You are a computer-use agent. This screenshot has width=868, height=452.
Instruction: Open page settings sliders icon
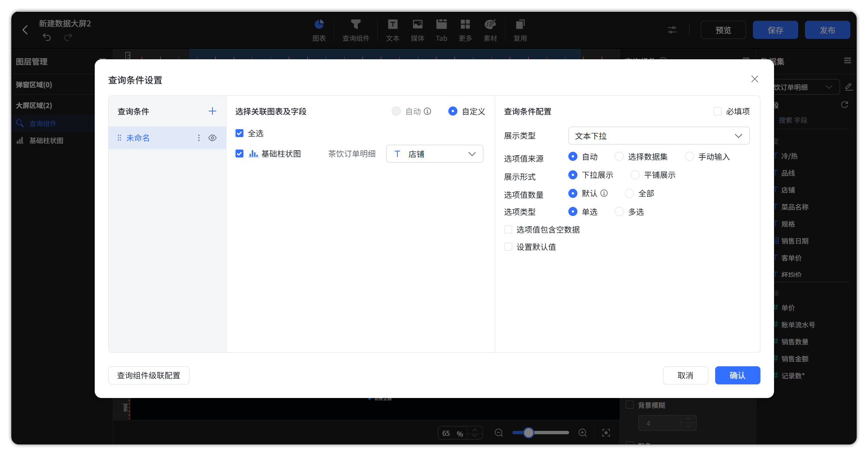point(672,30)
